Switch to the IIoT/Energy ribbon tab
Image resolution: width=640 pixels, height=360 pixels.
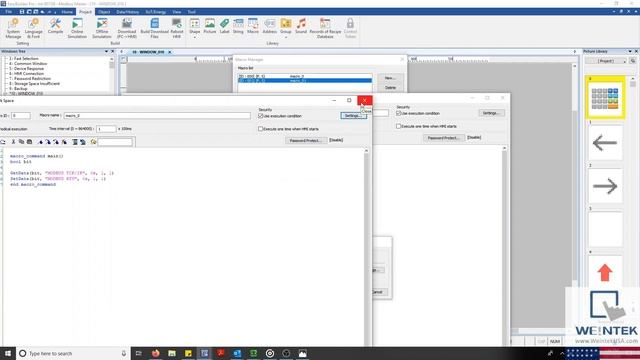pos(156,12)
